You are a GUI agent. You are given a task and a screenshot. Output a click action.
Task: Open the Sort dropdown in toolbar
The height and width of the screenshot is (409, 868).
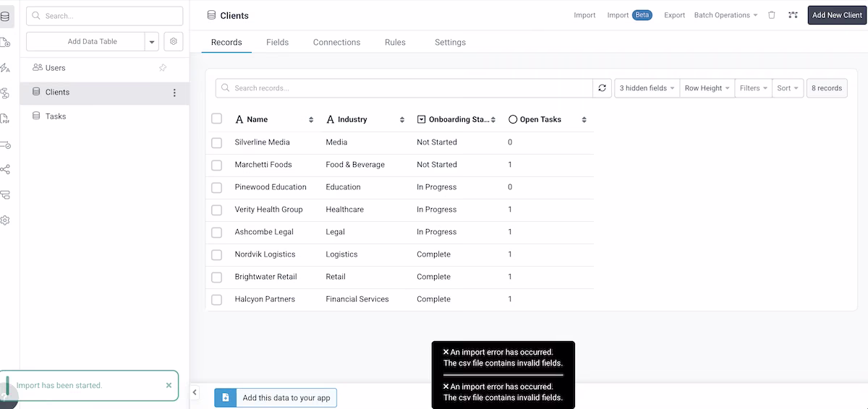click(788, 88)
